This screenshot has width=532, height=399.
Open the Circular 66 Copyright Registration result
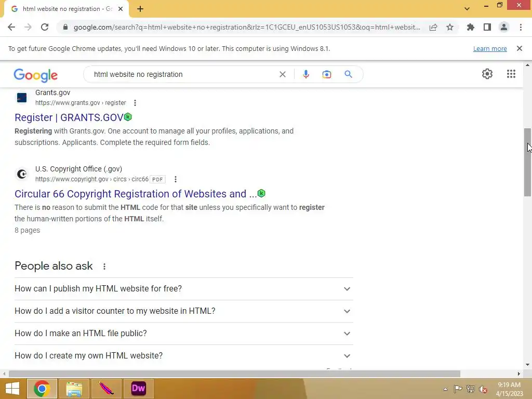136,194
